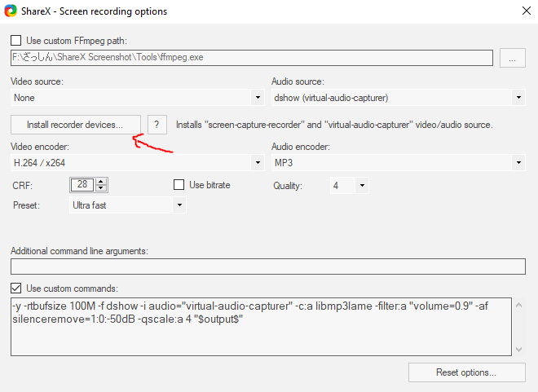Open the Preset dropdown showing Ultra fast
The height and width of the screenshot is (392, 538).
(x=128, y=205)
